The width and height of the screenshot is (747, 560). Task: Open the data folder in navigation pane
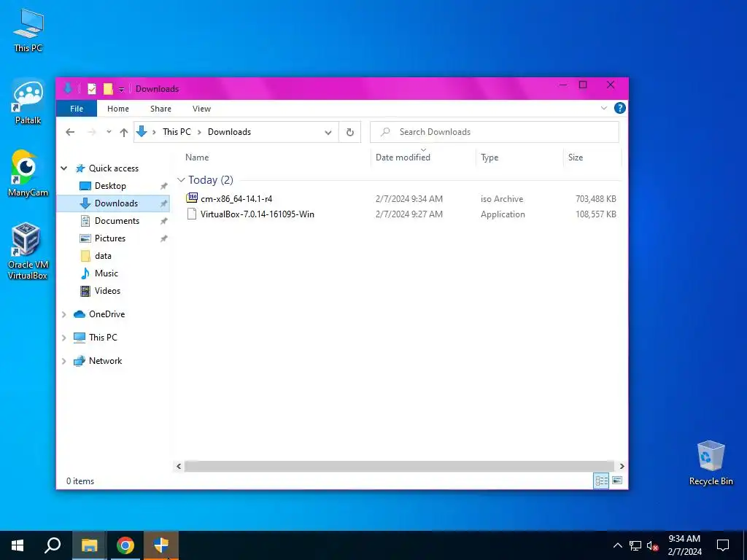pyautogui.click(x=103, y=256)
